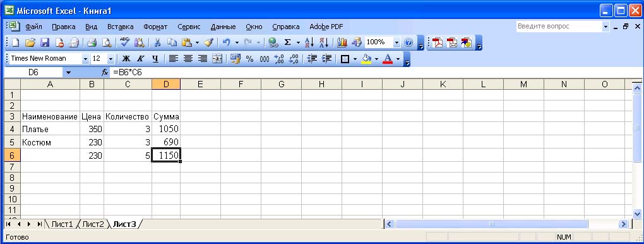Click the AutoSum sigma icon
Screen dimensions: 644x244
pyautogui.click(x=288, y=42)
